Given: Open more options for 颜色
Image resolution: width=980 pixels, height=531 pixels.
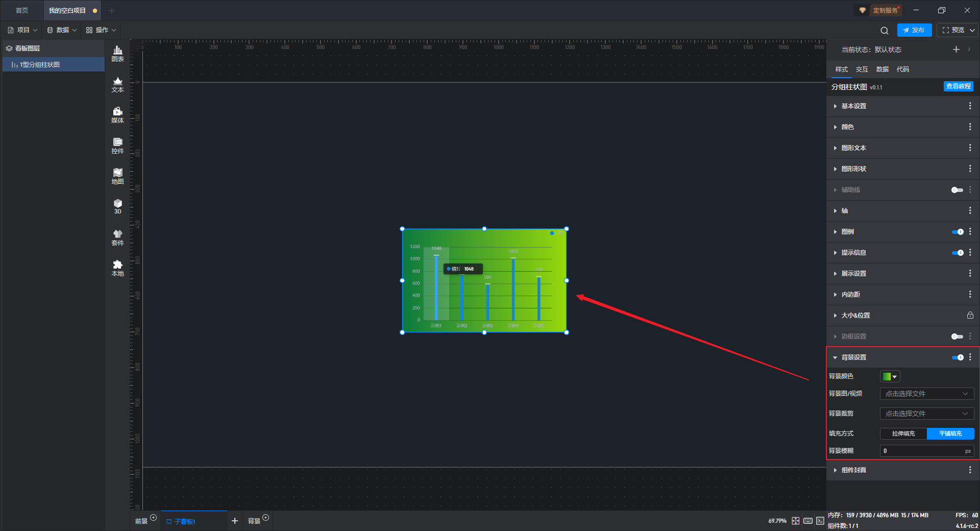Looking at the screenshot, I should 970,127.
